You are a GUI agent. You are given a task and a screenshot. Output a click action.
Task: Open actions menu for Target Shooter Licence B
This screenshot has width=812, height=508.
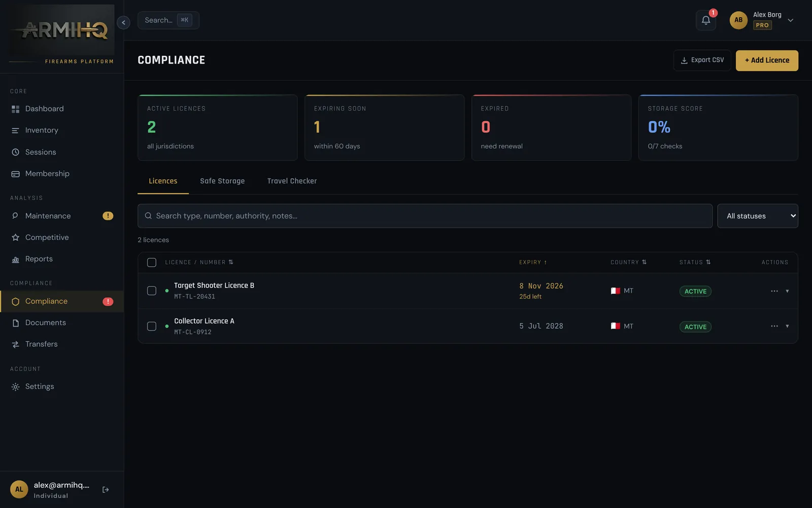click(x=774, y=291)
